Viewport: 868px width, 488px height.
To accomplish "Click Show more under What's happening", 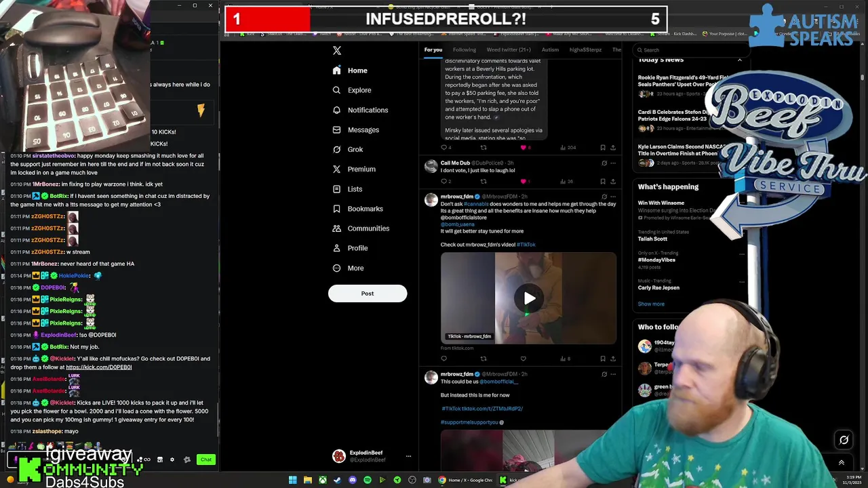I will pos(651,304).
